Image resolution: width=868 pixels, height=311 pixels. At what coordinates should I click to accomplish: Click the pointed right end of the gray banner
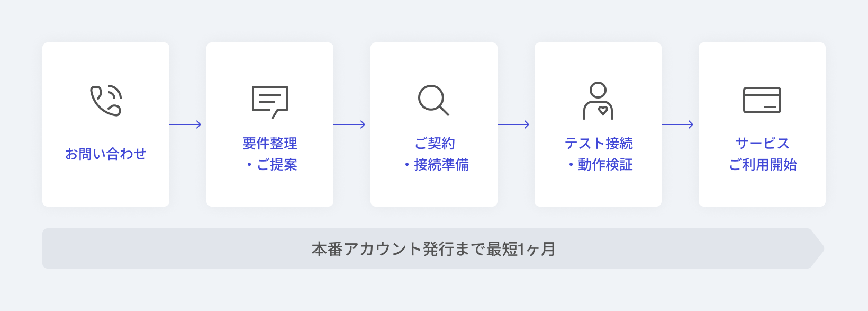click(817, 248)
